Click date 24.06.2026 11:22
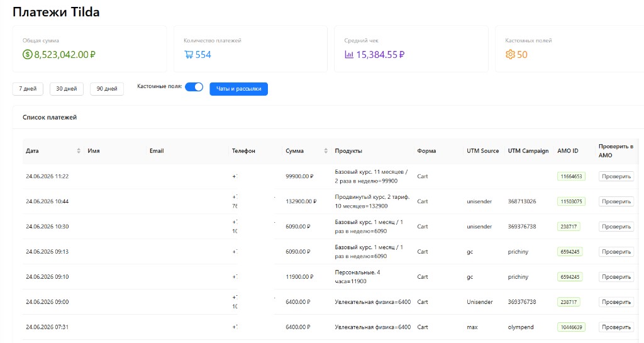Screen dimensions: 644x343 [47, 176]
